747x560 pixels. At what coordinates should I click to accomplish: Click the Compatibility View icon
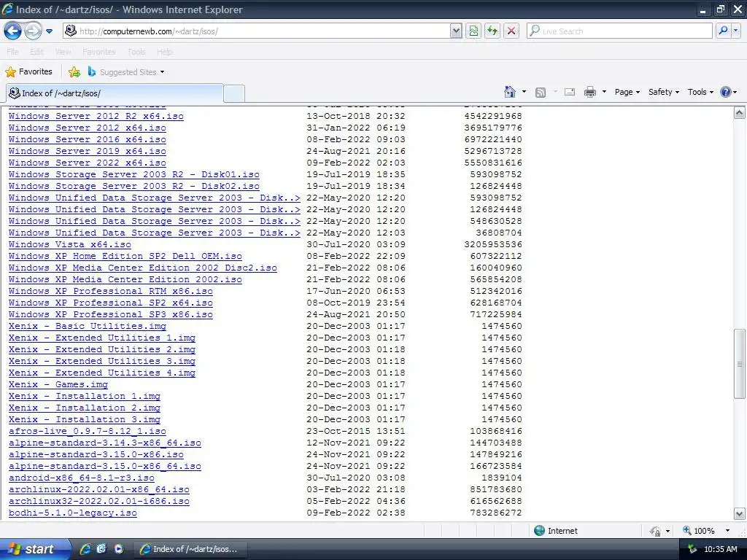tap(473, 31)
